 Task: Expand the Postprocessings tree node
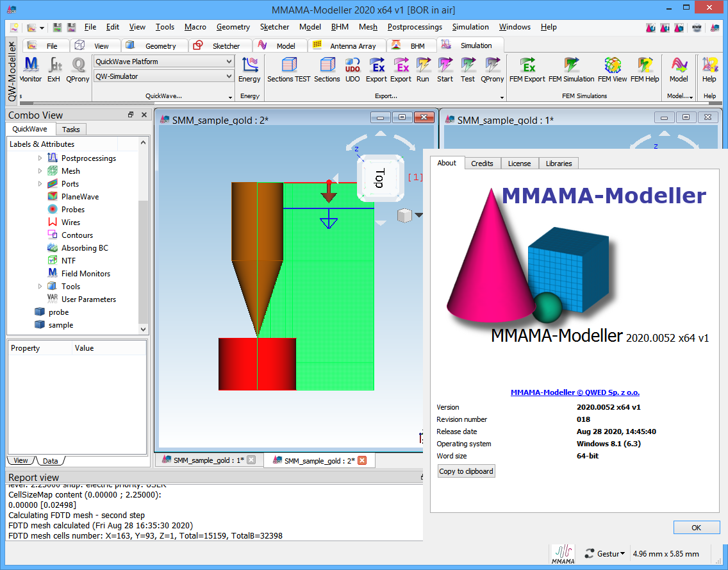pyautogui.click(x=40, y=158)
